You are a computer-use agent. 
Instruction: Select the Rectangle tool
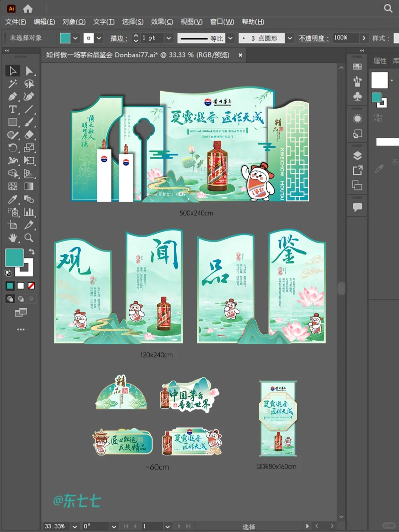coord(13,122)
